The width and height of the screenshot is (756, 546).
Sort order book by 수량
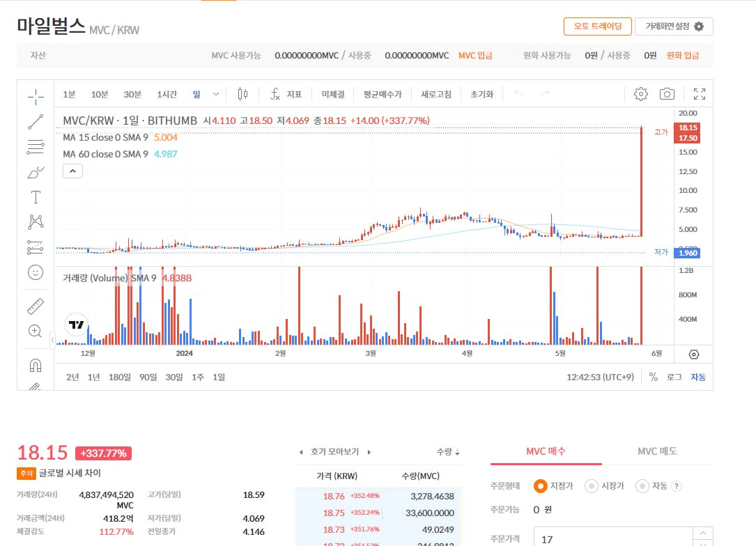tap(448, 452)
